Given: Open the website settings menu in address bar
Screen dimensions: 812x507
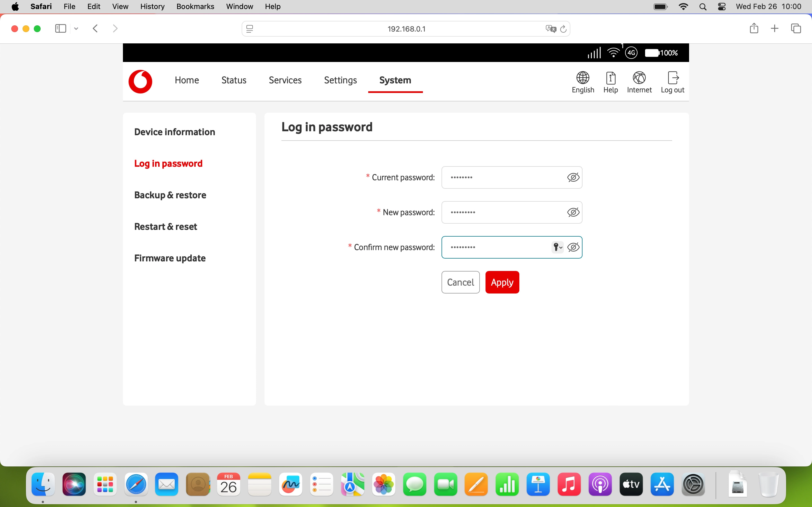Looking at the screenshot, I should point(250,28).
